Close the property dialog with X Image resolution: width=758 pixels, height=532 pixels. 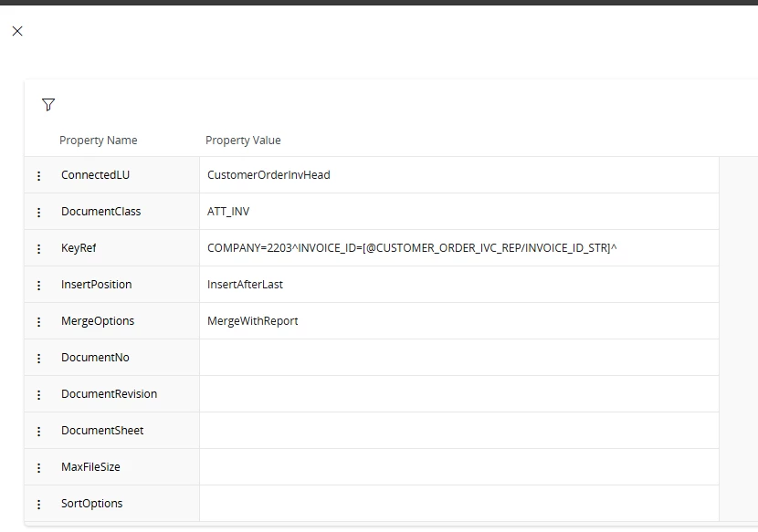[x=17, y=31]
